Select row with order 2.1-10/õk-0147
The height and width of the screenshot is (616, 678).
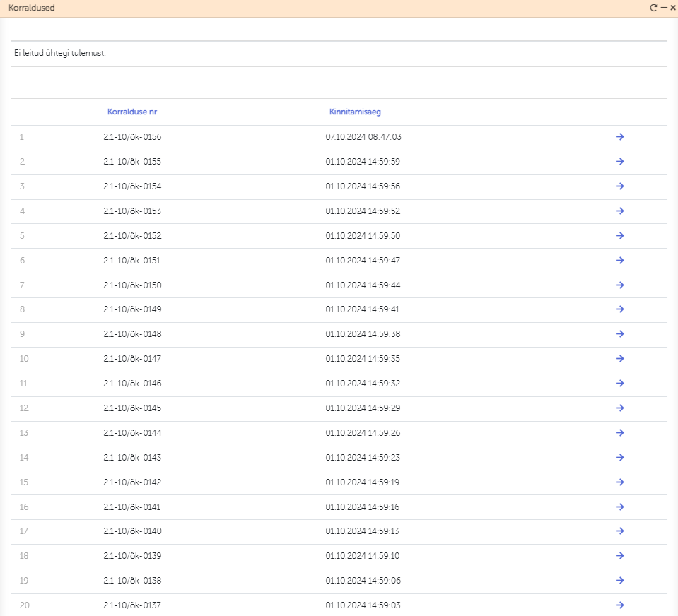[132, 359]
